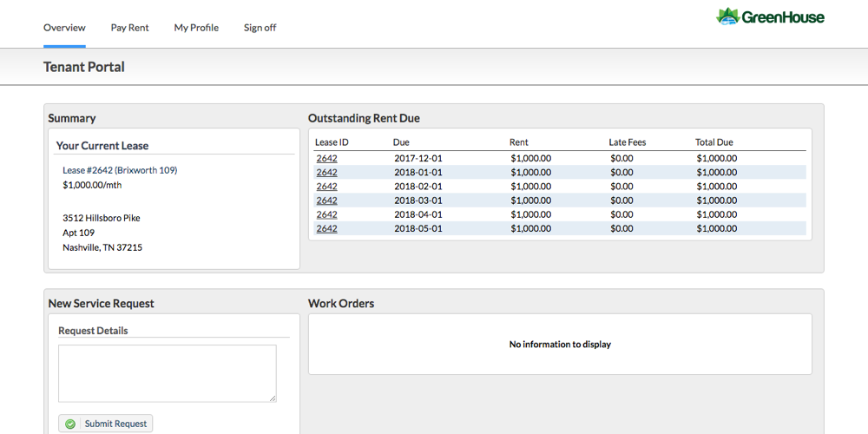
Task: Open lease 2642 link for 2018-04-01 rent
Action: [326, 214]
